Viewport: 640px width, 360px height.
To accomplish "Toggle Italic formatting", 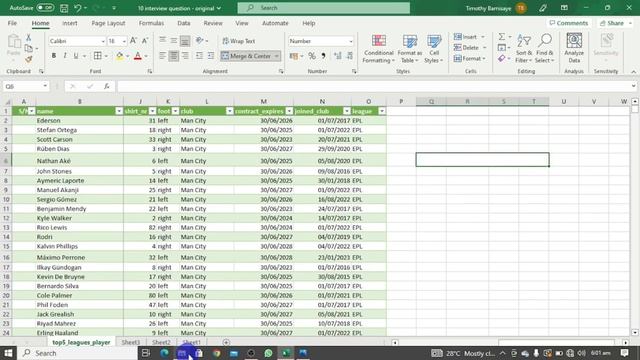I will point(64,56).
